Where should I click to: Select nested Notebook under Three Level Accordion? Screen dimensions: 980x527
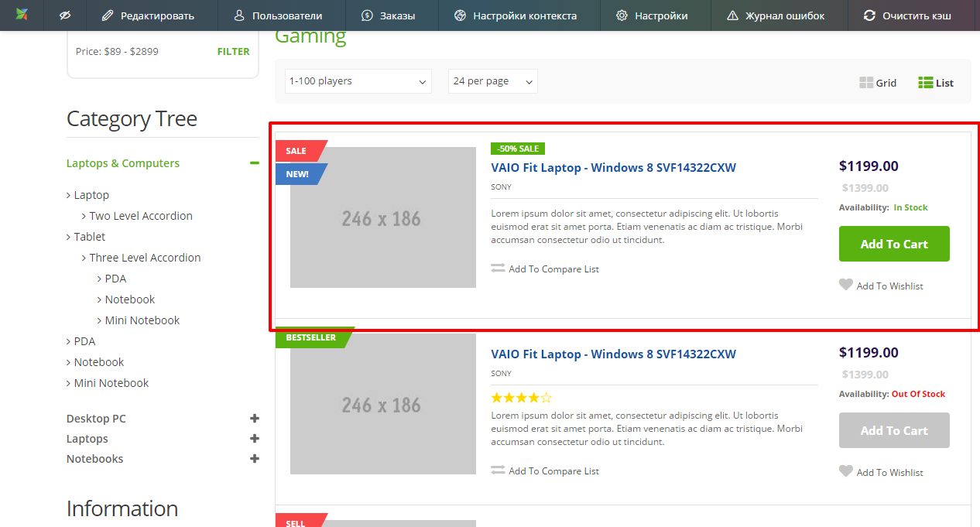click(x=129, y=299)
